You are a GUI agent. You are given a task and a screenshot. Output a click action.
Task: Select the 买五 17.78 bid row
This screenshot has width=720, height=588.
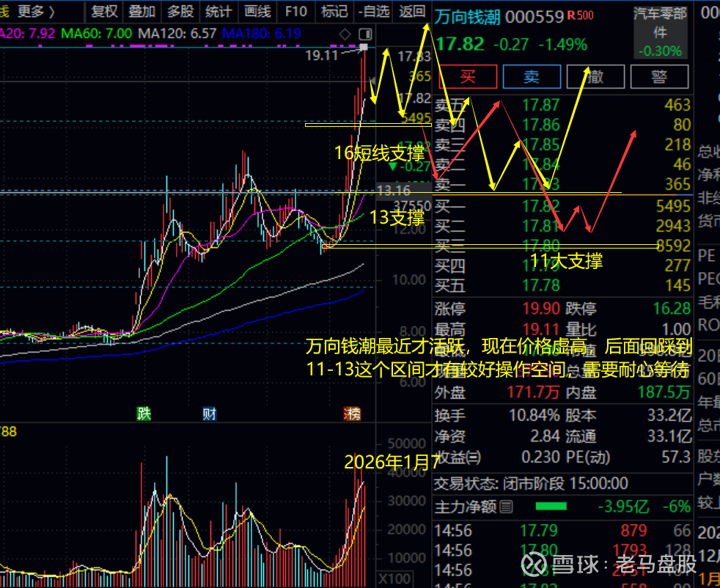pyautogui.click(x=562, y=286)
